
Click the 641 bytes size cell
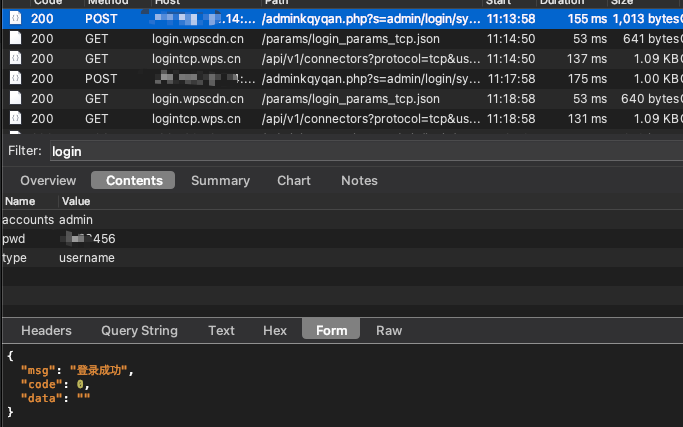coord(653,39)
